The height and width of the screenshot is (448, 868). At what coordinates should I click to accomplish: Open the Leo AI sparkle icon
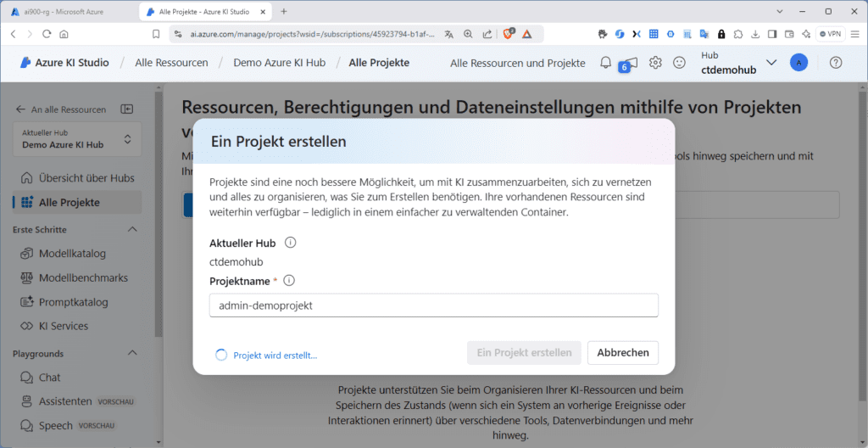coord(806,34)
